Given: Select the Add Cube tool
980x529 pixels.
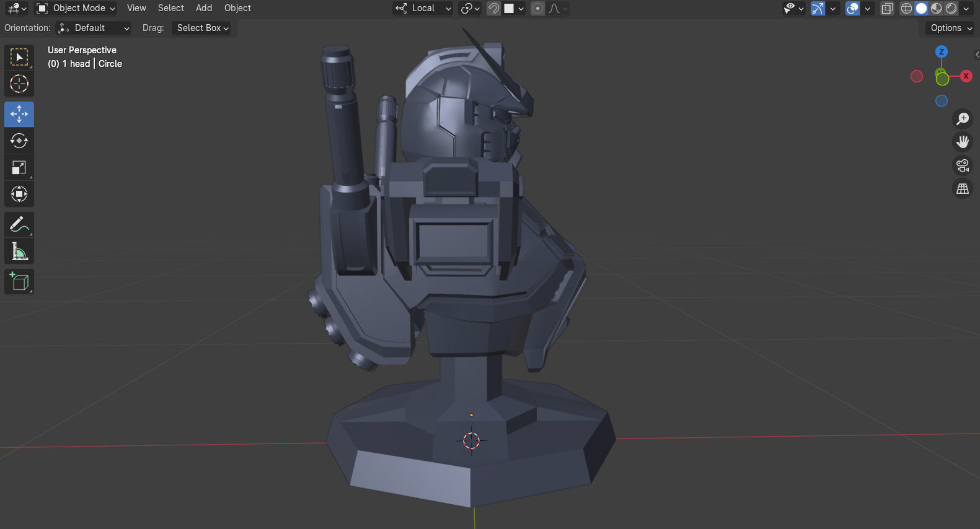Looking at the screenshot, I should pos(19,282).
